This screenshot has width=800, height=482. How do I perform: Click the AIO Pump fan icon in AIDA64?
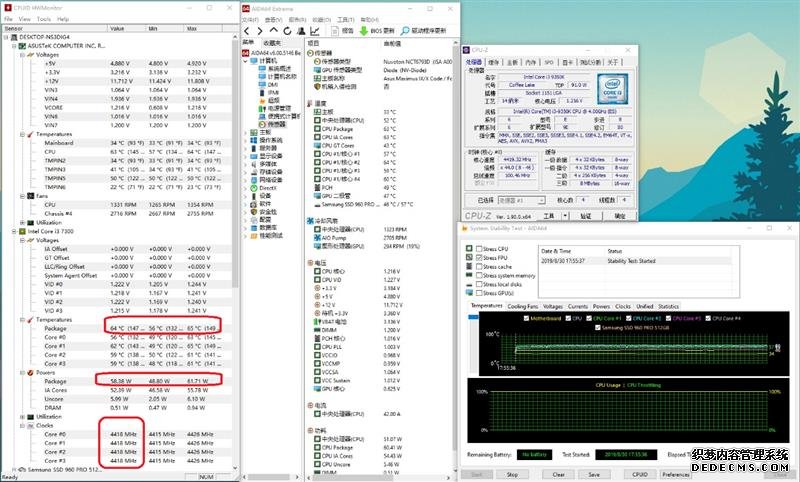pyautogui.click(x=317, y=238)
